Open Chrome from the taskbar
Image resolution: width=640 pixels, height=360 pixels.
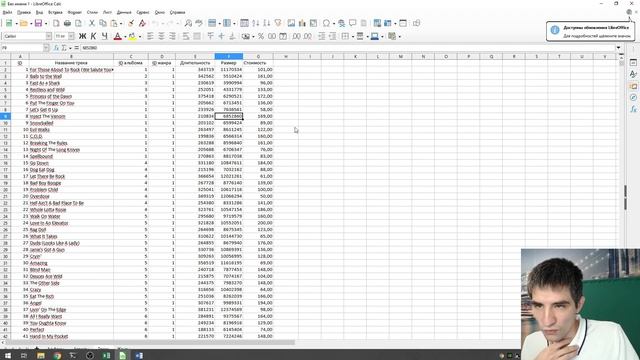click(x=57, y=356)
